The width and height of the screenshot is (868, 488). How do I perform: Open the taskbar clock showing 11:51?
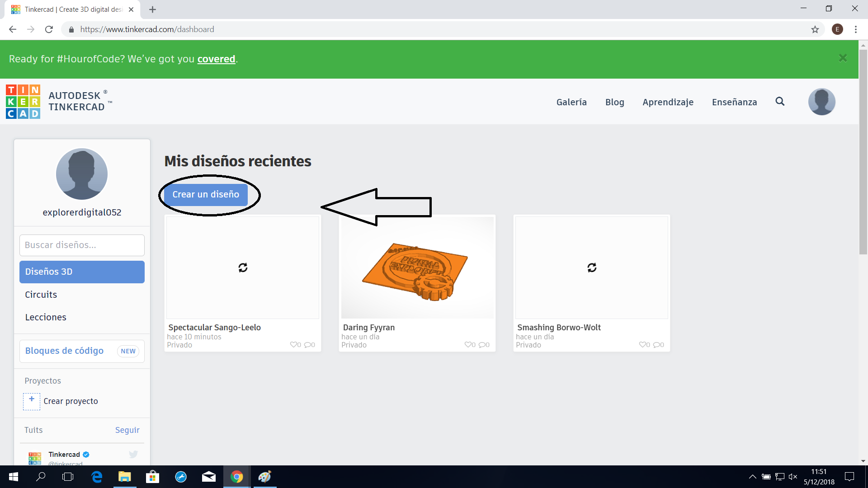tap(819, 477)
